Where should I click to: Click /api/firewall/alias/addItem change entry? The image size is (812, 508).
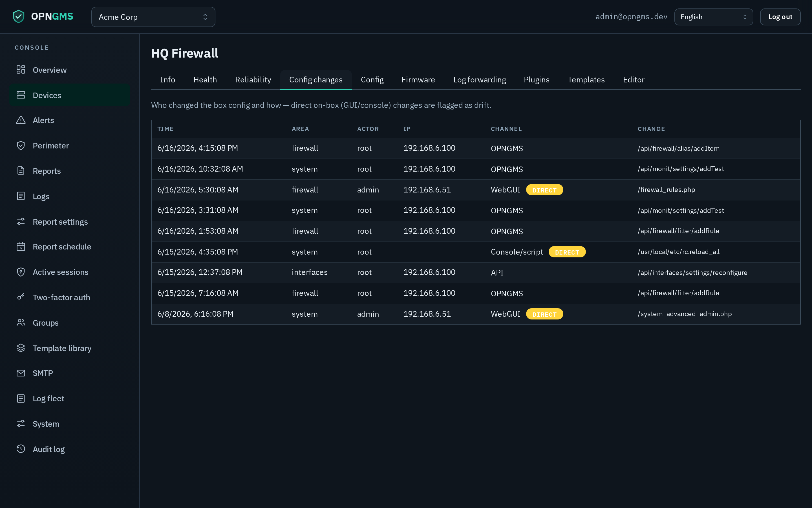click(x=678, y=148)
